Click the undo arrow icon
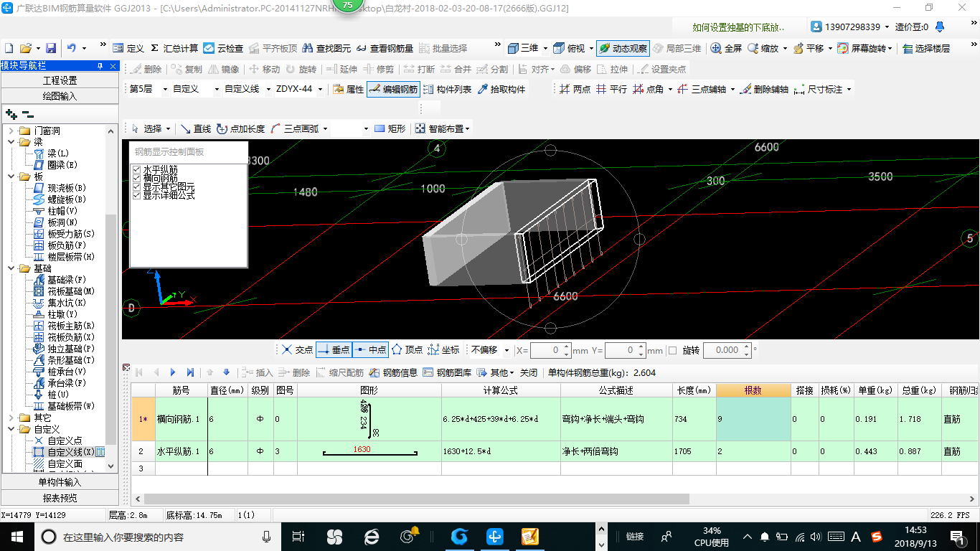The image size is (980, 551). click(71, 48)
